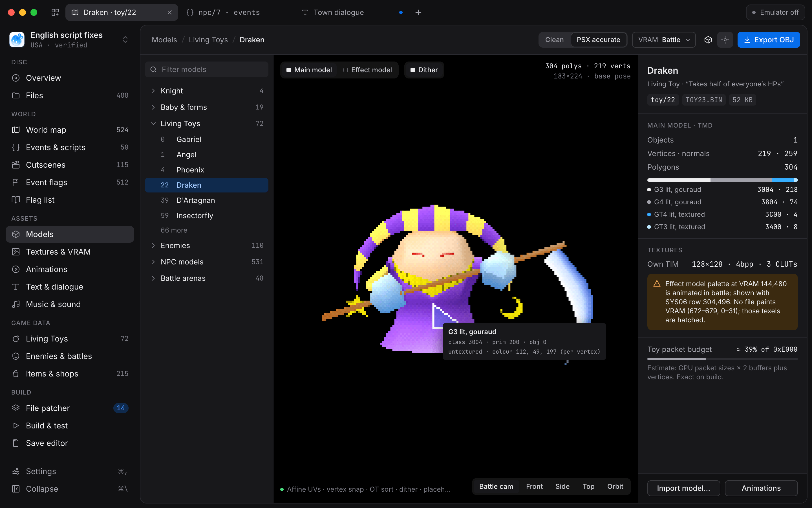Open Events & scripts section

click(x=70, y=147)
